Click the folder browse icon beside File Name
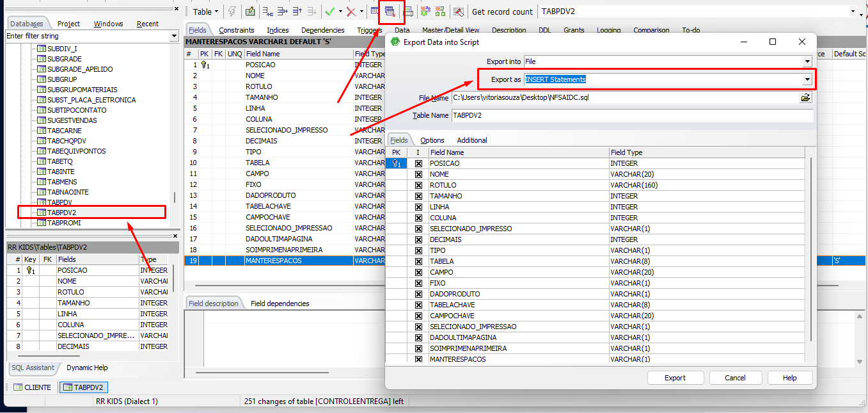The image size is (868, 413). pyautogui.click(x=806, y=98)
